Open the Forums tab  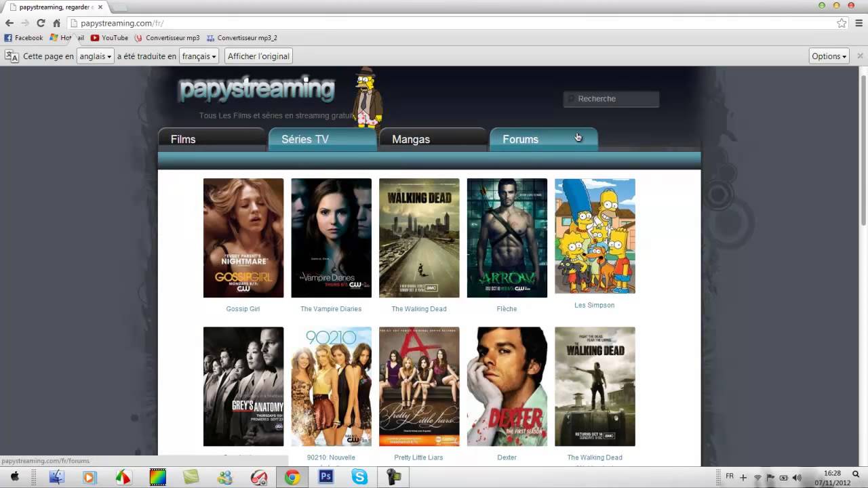pyautogui.click(x=543, y=139)
